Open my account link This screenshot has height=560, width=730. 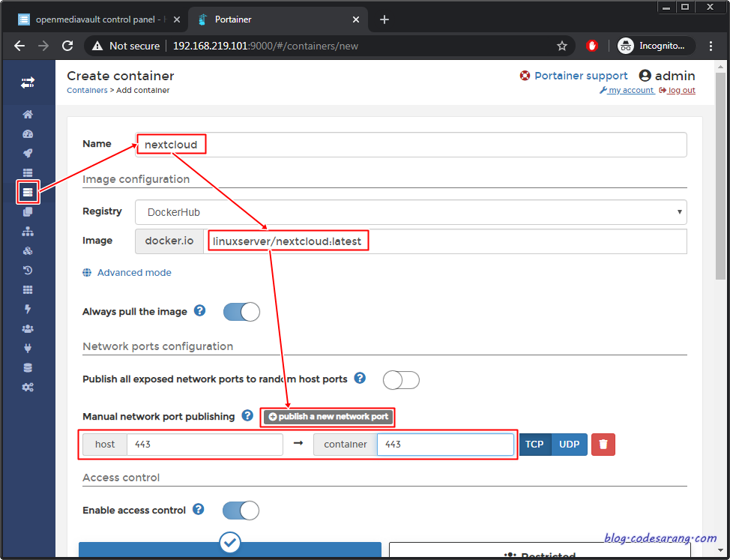coord(627,90)
